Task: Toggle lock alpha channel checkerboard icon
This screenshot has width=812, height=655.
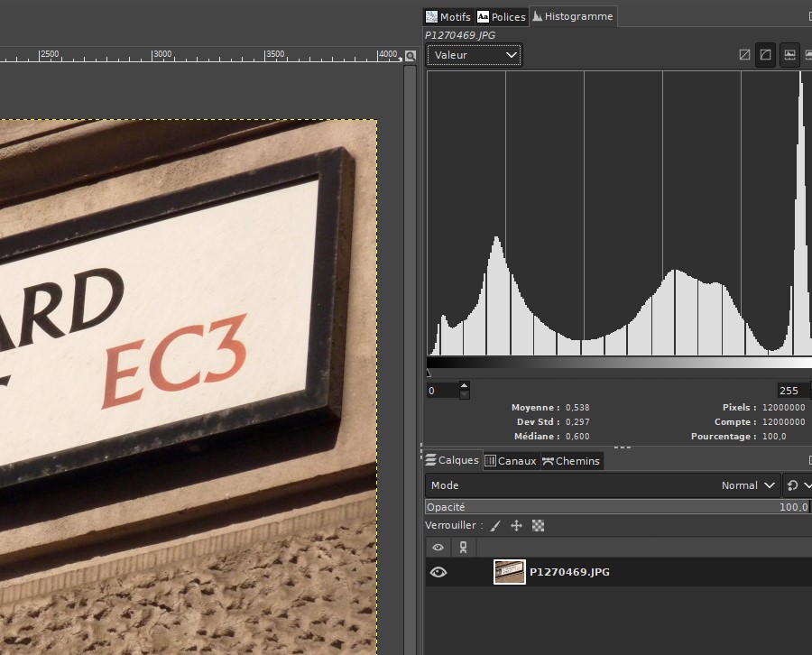Action: [538, 526]
